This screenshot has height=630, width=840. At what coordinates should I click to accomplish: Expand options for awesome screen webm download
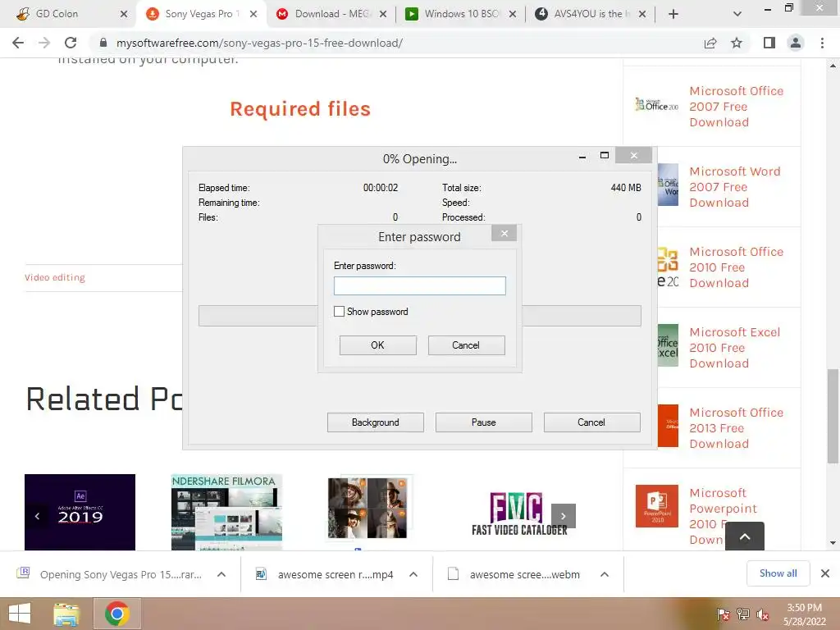pyautogui.click(x=605, y=574)
